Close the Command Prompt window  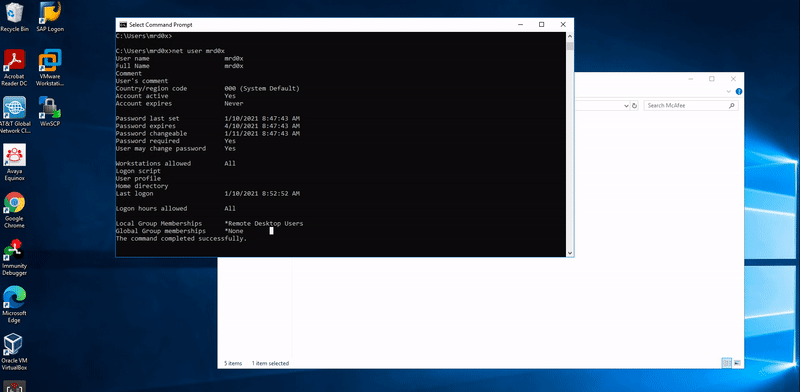tap(563, 24)
